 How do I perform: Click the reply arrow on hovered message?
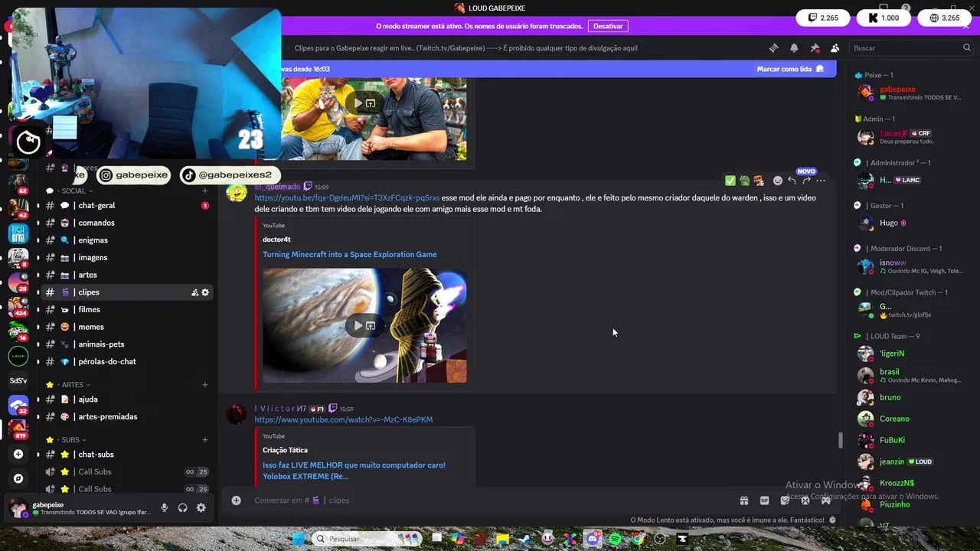click(792, 181)
